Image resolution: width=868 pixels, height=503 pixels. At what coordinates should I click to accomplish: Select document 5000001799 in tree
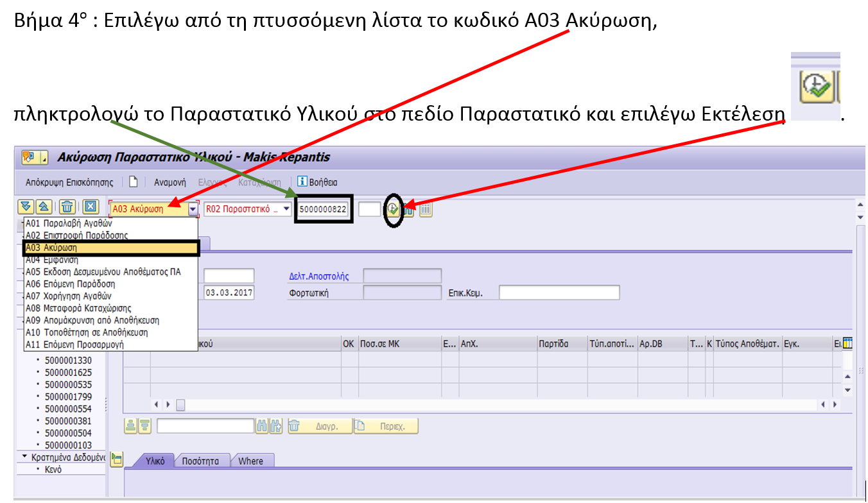[68, 396]
